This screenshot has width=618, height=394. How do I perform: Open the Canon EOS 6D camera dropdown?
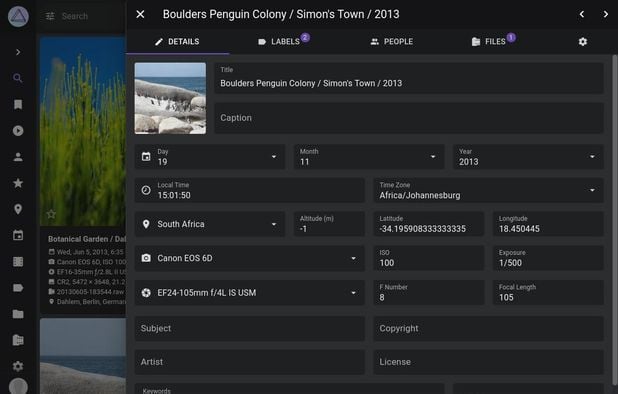[249, 258]
